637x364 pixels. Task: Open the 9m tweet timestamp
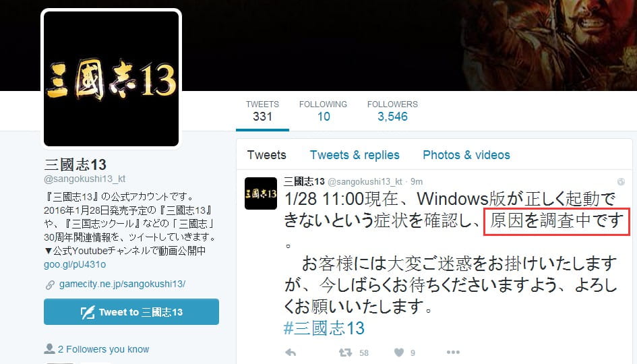coord(417,181)
